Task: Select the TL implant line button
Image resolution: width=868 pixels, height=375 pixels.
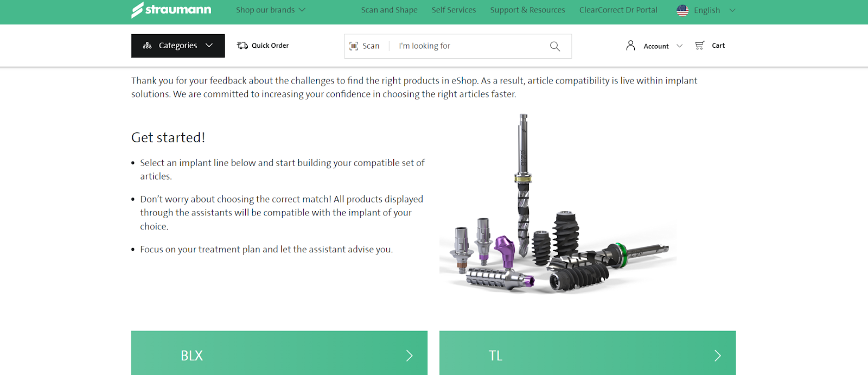Action: click(x=588, y=353)
